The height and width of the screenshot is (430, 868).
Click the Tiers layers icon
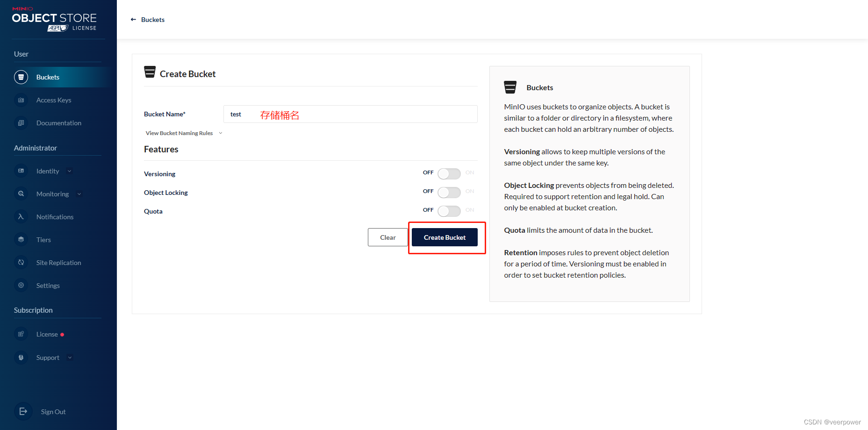pyautogui.click(x=21, y=240)
